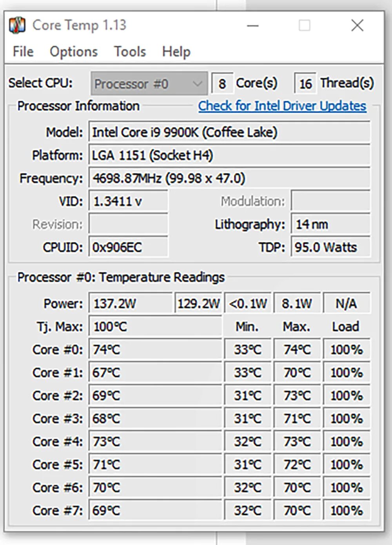Click Core #4 current temperature 73°C
This screenshot has height=545, width=392.
(155, 441)
